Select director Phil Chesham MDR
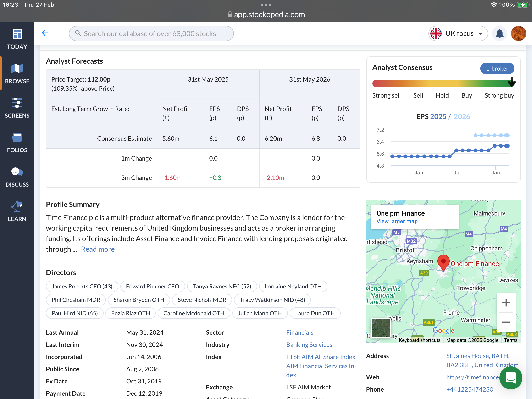Image resolution: width=532 pixels, height=399 pixels. pyautogui.click(x=76, y=300)
